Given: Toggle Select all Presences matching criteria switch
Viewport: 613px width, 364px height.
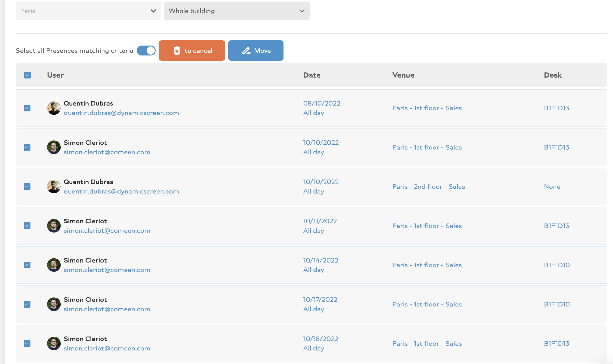Looking at the screenshot, I should (146, 51).
